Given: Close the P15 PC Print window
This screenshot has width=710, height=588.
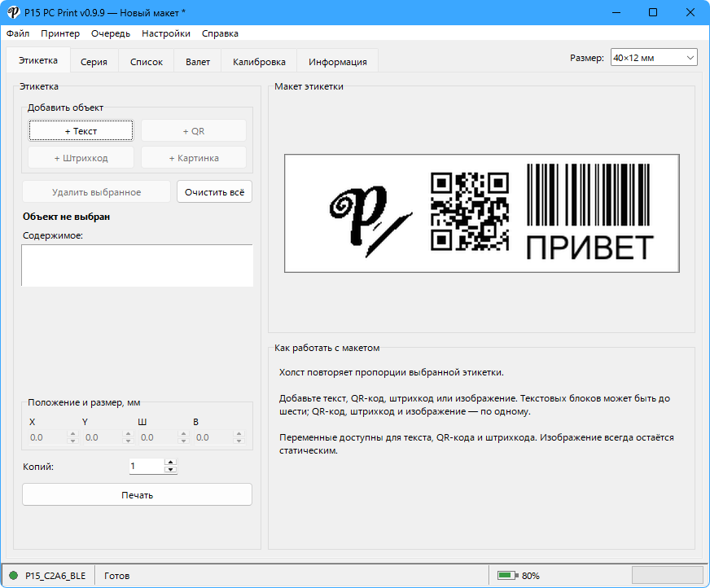Looking at the screenshot, I should coord(690,12).
